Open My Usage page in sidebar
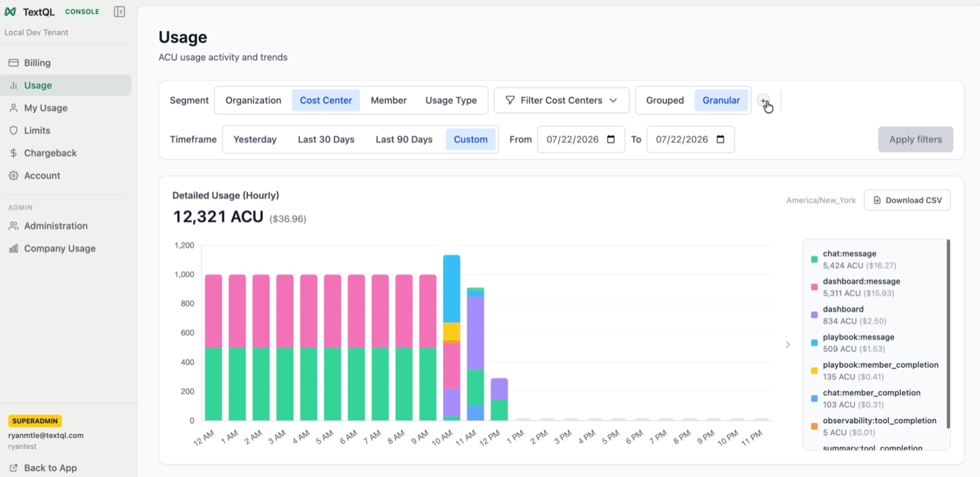This screenshot has height=477, width=980. (x=65, y=108)
